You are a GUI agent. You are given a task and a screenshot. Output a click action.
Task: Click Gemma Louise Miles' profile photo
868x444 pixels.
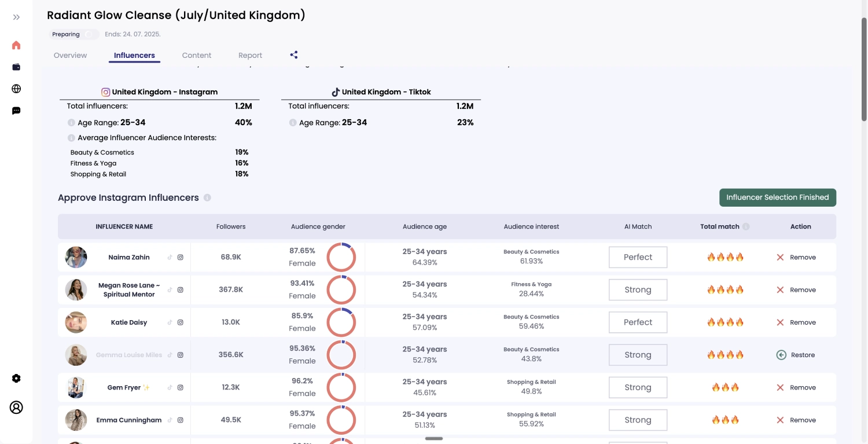tap(76, 355)
